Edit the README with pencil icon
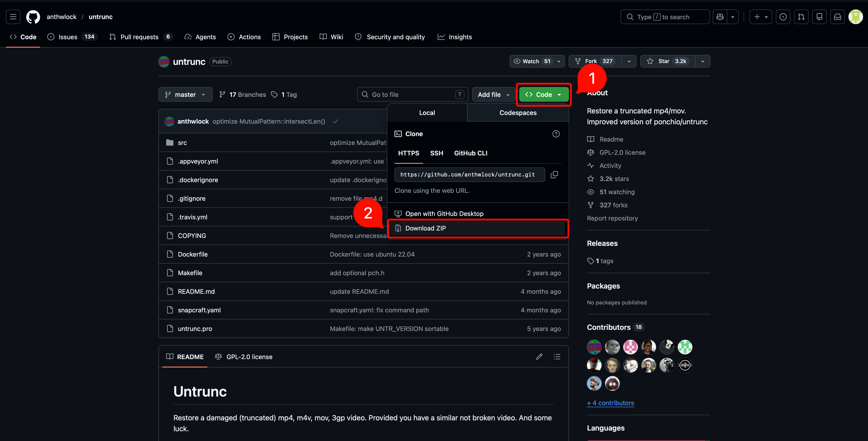Viewport: 868px width, 441px height. (539, 357)
